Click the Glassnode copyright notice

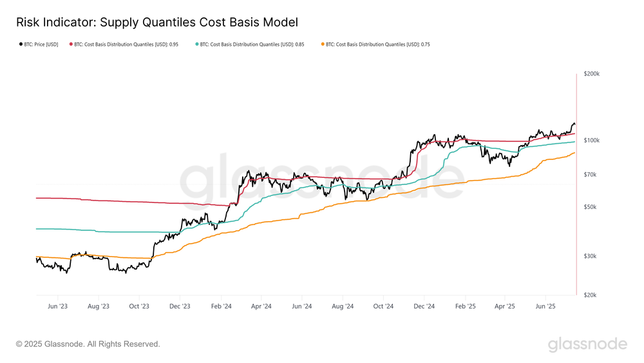point(88,344)
